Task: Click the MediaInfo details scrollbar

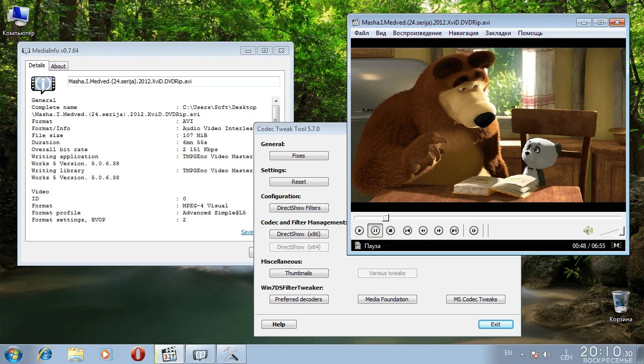Action: pos(276,113)
